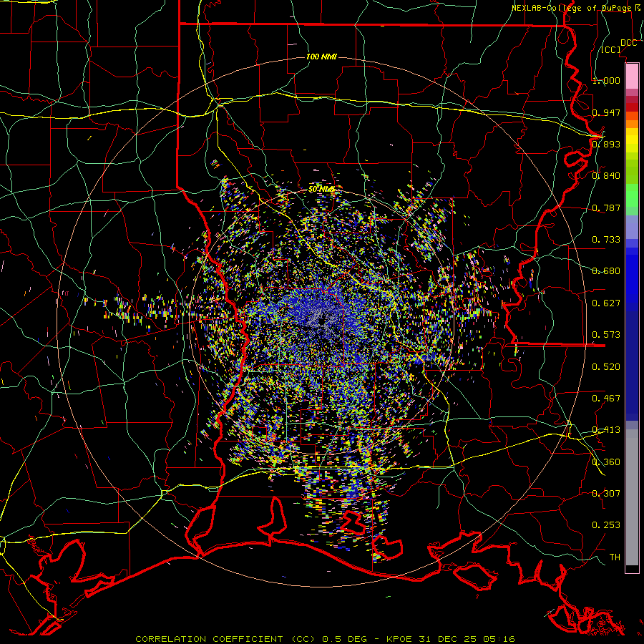Select the 0.467 scale value
This screenshot has width=644, height=644.
(606, 399)
